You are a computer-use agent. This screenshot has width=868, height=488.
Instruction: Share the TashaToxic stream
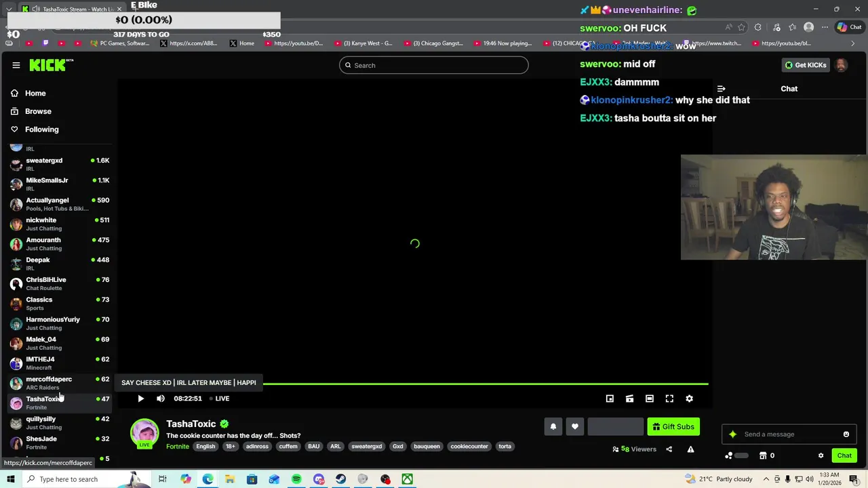tap(669, 449)
